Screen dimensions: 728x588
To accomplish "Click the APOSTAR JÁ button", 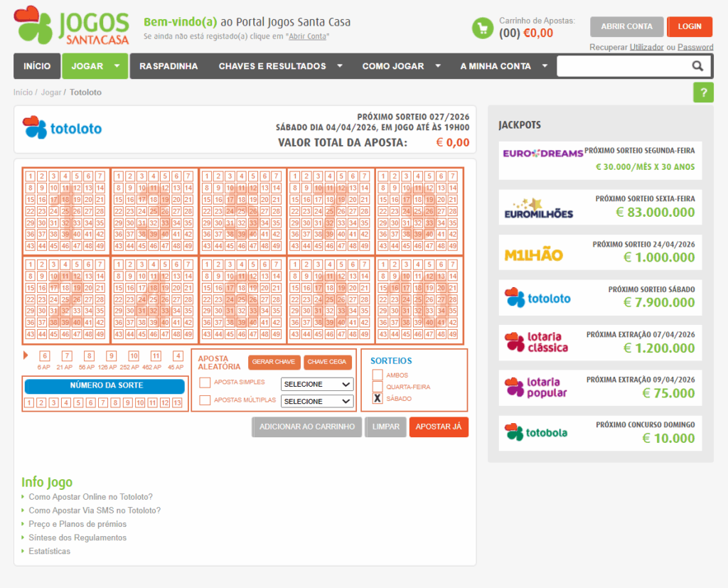I will tap(439, 428).
